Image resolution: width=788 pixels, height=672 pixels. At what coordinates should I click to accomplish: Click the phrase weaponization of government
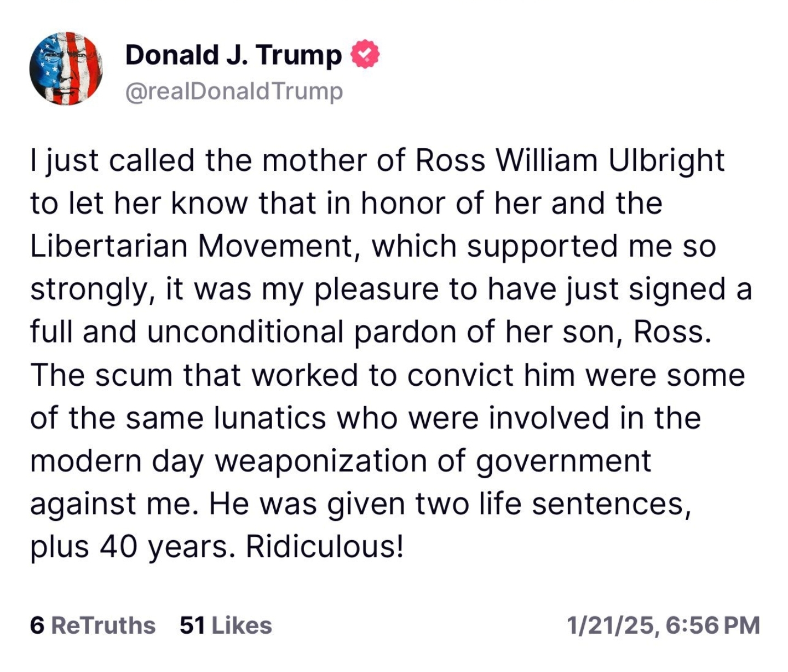point(433,460)
